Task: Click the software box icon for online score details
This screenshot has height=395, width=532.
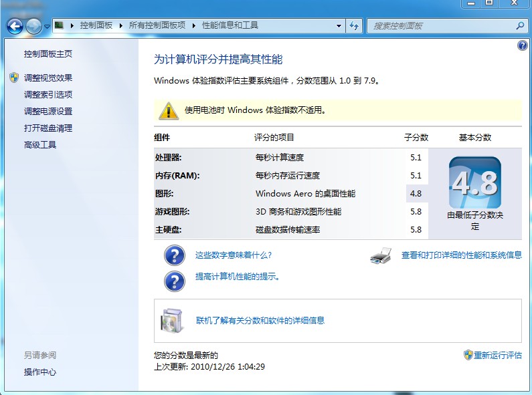Action: [171, 321]
